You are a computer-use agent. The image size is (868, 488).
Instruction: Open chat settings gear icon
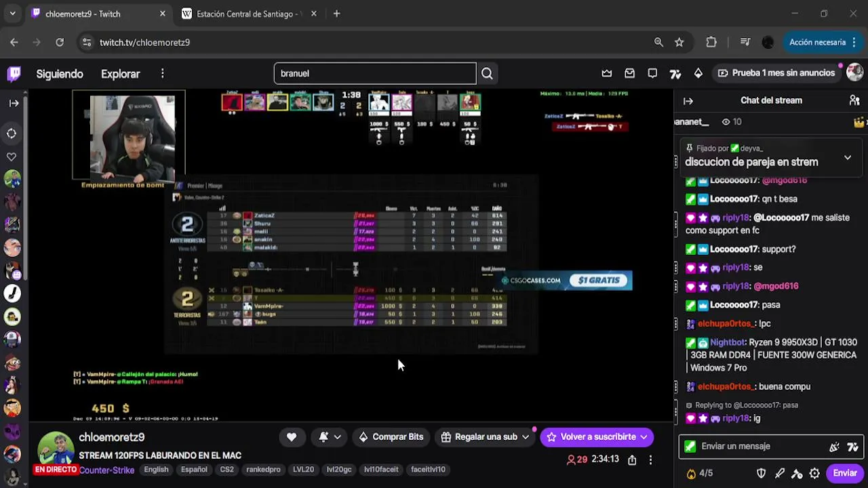point(814,473)
